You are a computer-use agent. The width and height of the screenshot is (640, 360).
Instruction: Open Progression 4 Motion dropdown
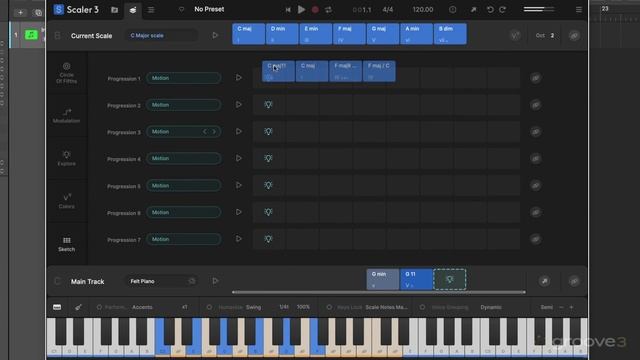click(184, 158)
